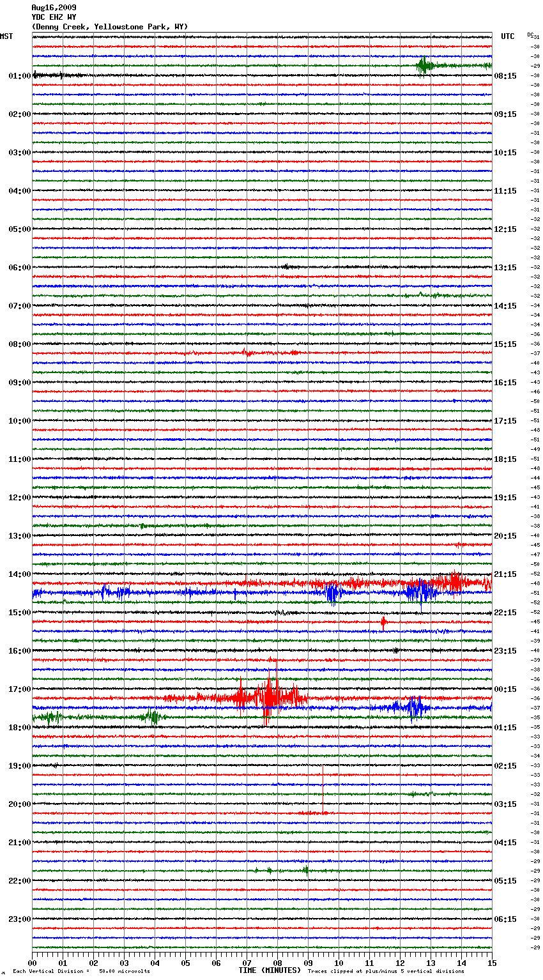The image size is (543, 980).
Task: Click the green seismic burst above the 01:00 trace
Action: [x=424, y=66]
